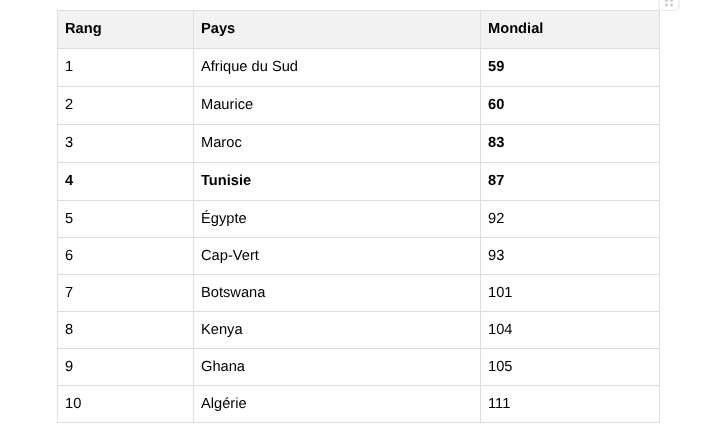
Task: Click world rank 60 cell
Action: click(x=496, y=105)
